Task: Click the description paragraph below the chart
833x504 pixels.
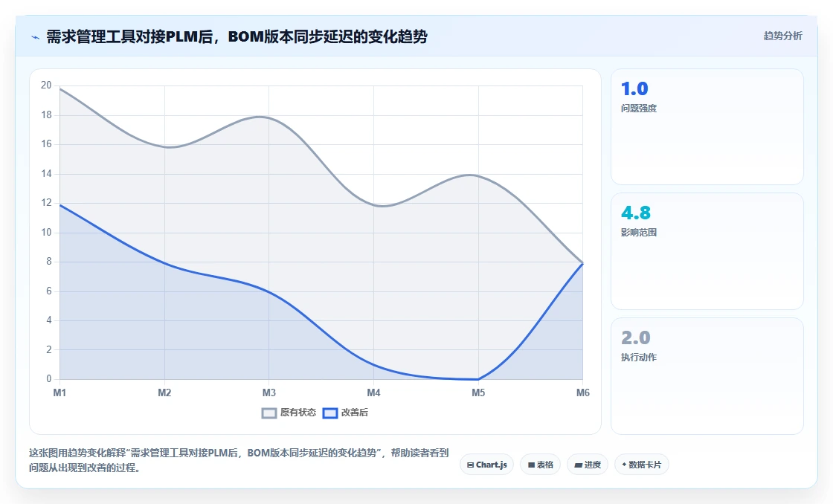Action: (x=239, y=460)
